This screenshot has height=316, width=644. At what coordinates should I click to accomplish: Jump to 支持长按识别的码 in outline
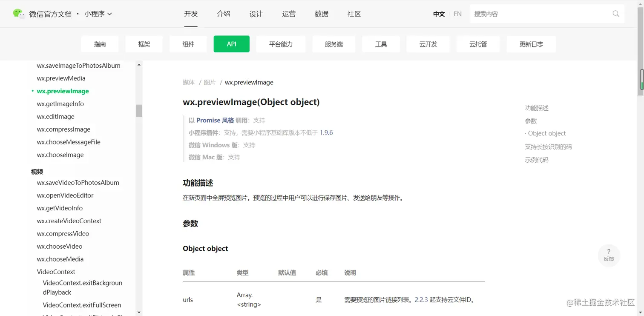point(548,147)
